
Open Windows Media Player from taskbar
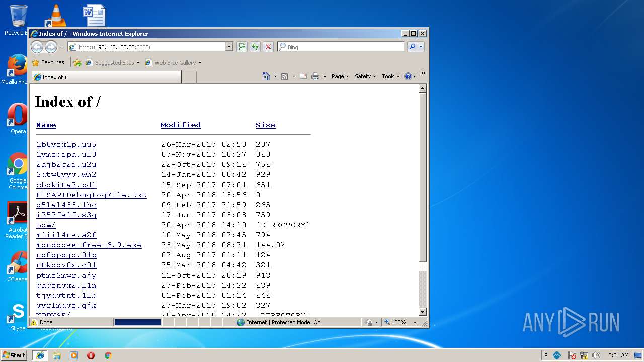click(74, 355)
